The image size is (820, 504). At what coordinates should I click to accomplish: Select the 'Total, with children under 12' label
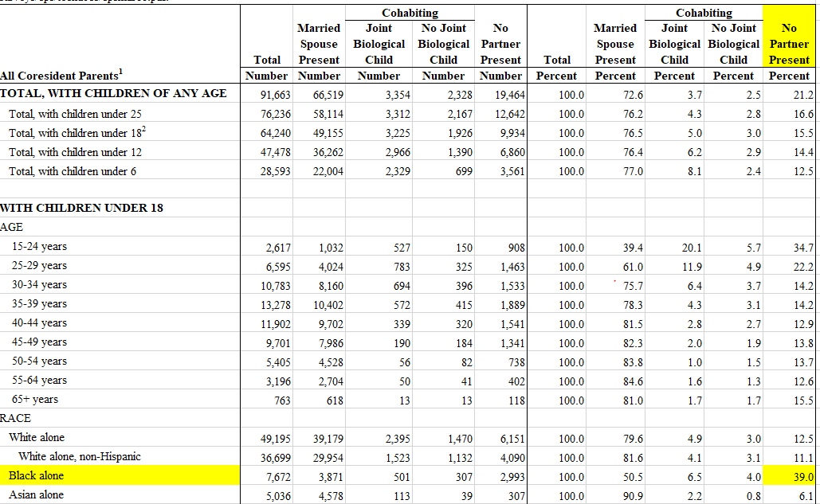[75, 152]
